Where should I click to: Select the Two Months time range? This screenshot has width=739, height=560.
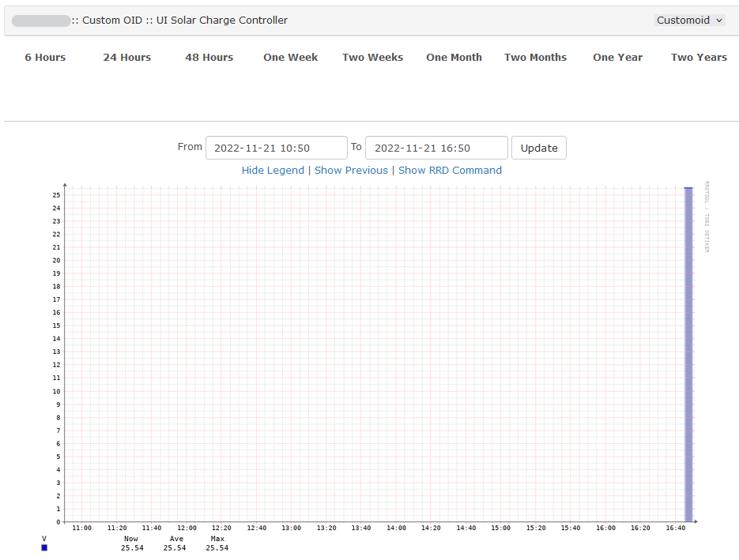(x=535, y=57)
